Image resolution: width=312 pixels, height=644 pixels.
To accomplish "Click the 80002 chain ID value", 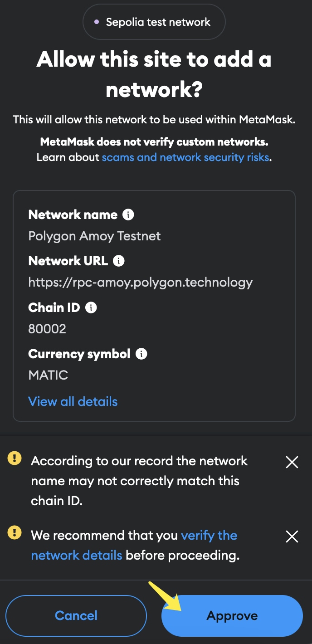I will 47,329.
